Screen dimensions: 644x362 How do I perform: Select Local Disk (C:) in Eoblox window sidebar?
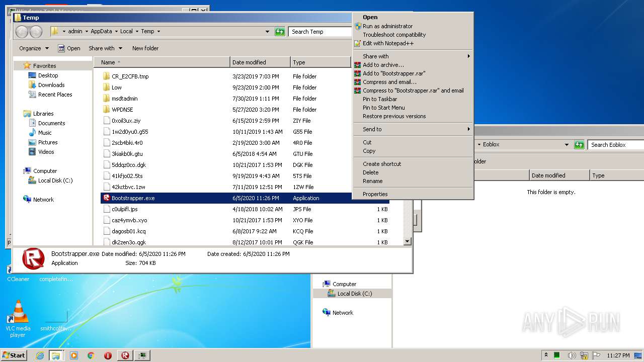pyautogui.click(x=355, y=294)
